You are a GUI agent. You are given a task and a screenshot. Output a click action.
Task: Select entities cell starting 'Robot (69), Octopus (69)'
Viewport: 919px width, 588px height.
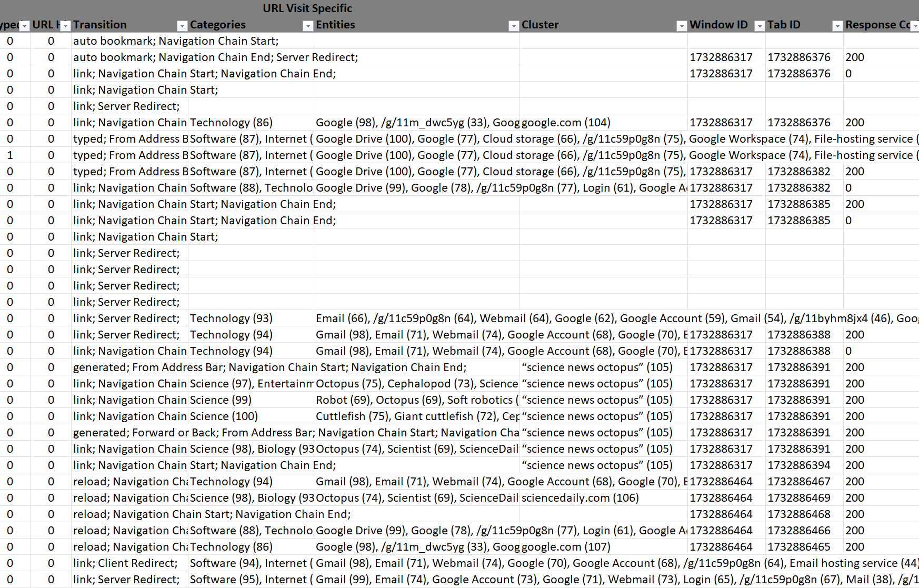[x=417, y=400]
